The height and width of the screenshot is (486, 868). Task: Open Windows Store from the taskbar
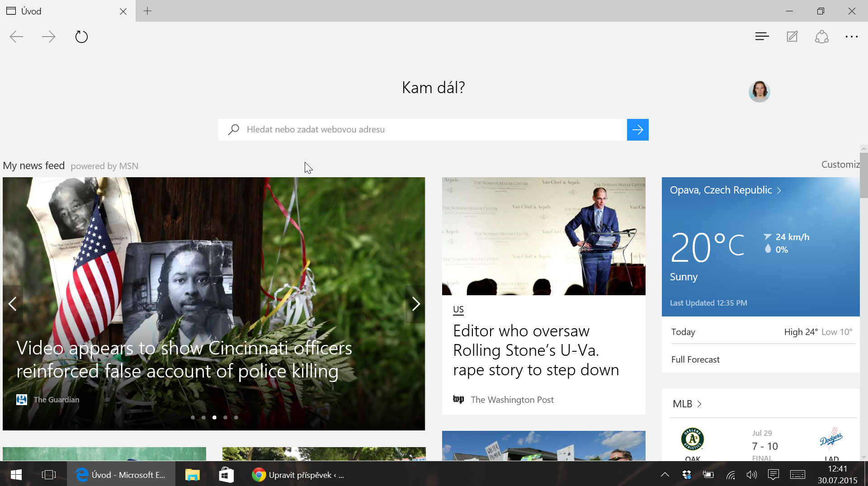tap(226, 475)
